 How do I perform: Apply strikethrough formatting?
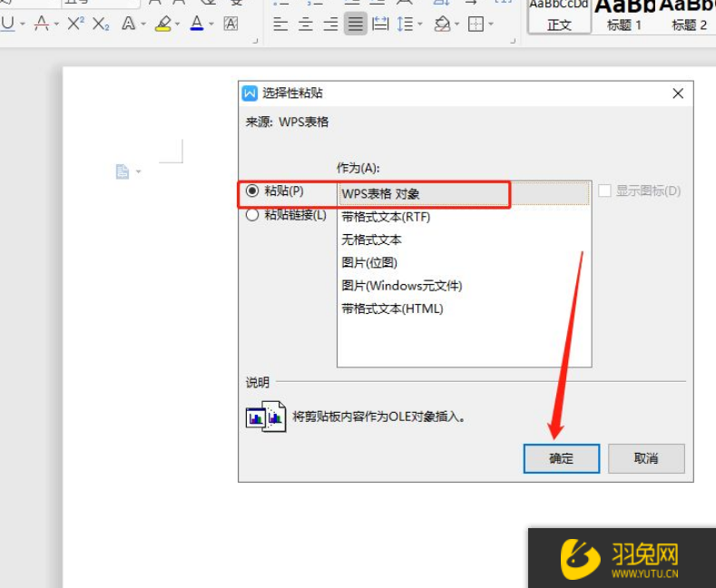(x=42, y=23)
